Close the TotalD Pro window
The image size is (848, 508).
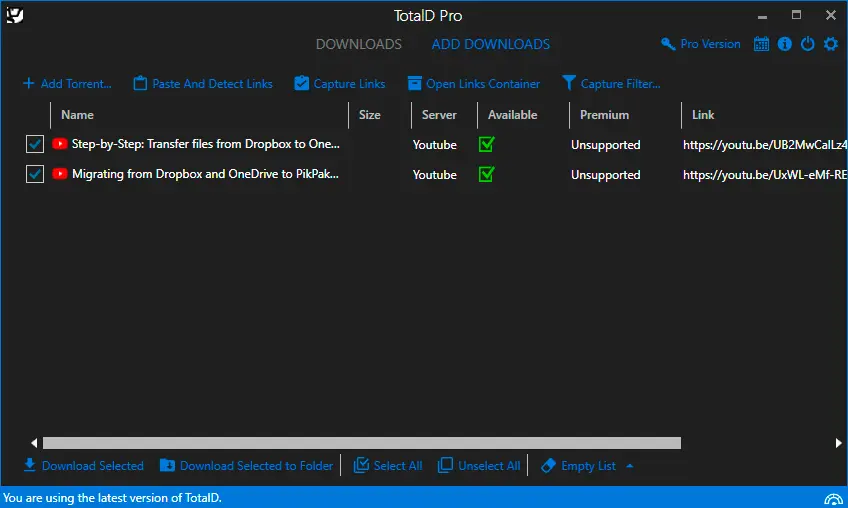point(831,15)
